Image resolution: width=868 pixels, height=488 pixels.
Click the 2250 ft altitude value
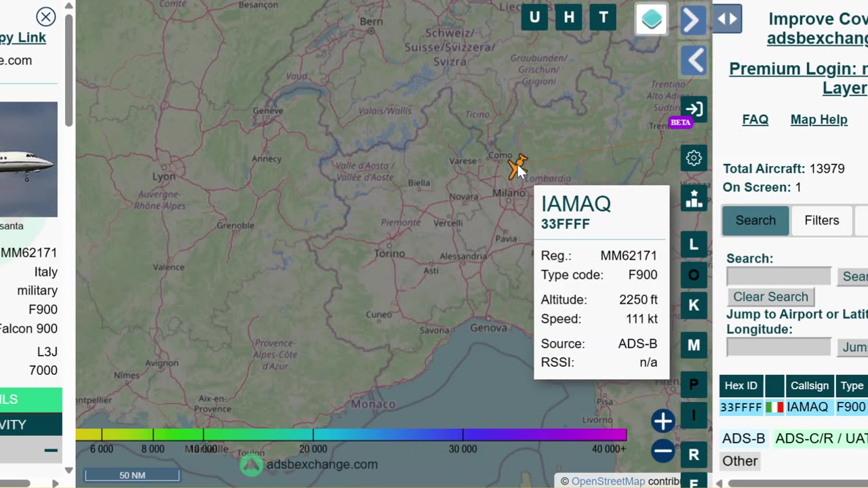[x=638, y=300]
